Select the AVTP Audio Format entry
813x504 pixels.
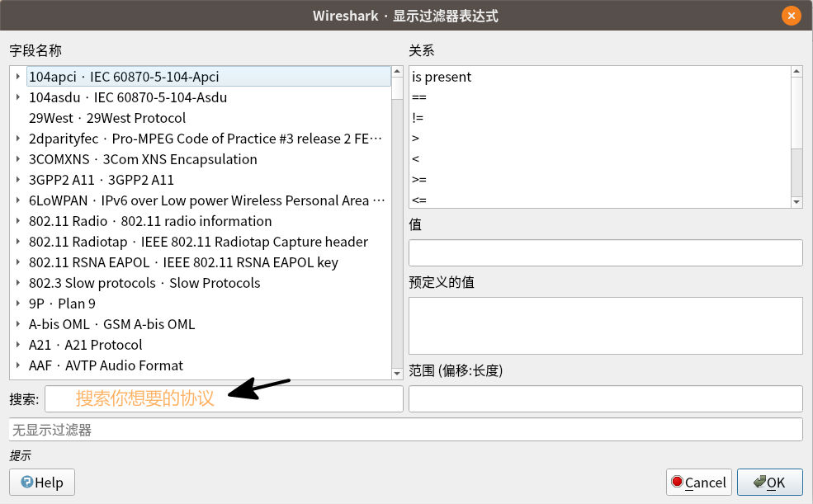(x=209, y=365)
